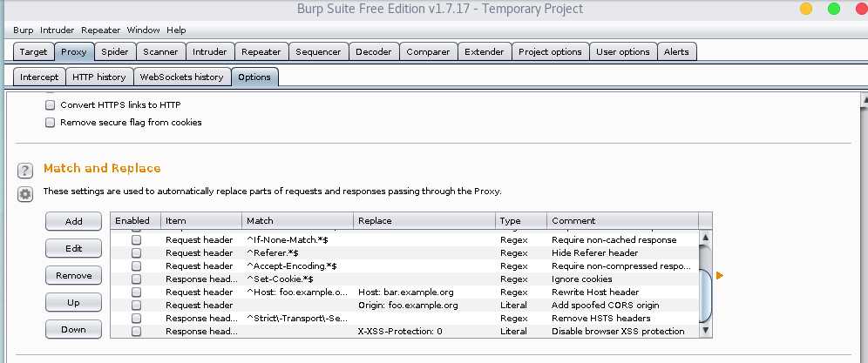Switch to the Spider tab
The height and width of the screenshot is (363, 868).
click(x=115, y=51)
